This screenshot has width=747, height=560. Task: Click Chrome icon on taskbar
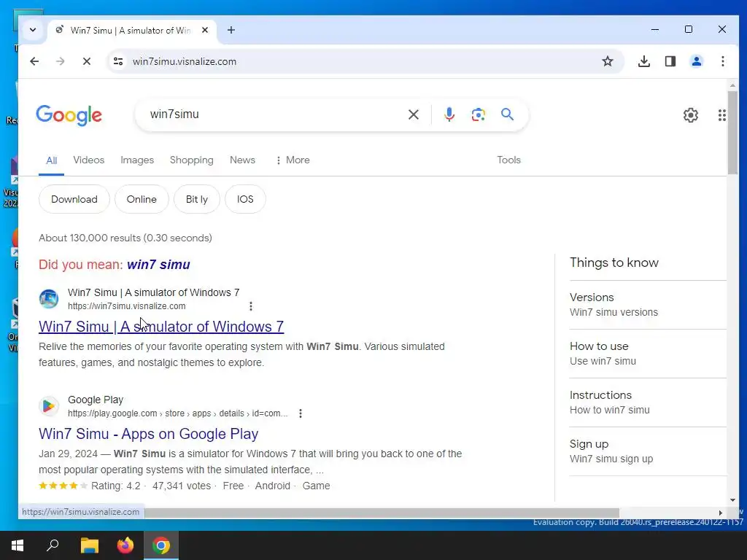tap(161, 545)
